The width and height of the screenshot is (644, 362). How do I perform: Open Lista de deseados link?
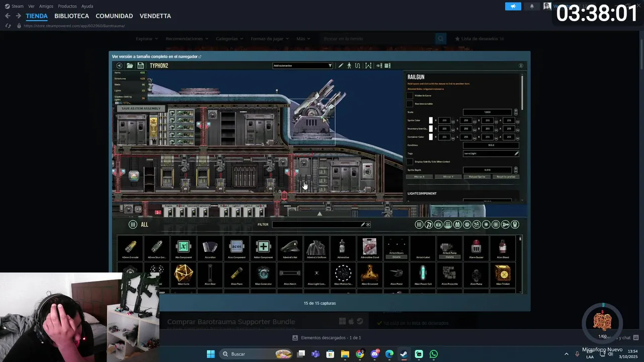coord(479,39)
